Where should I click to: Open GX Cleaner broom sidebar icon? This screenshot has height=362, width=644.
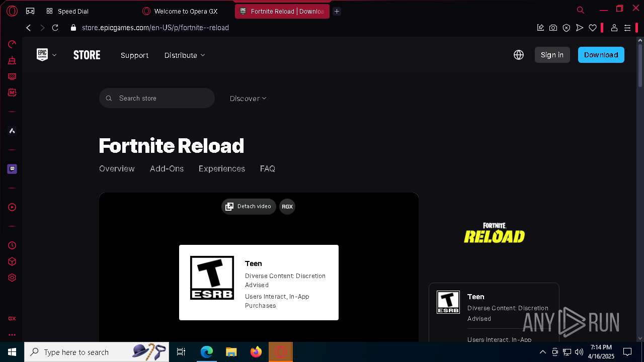[12, 60]
